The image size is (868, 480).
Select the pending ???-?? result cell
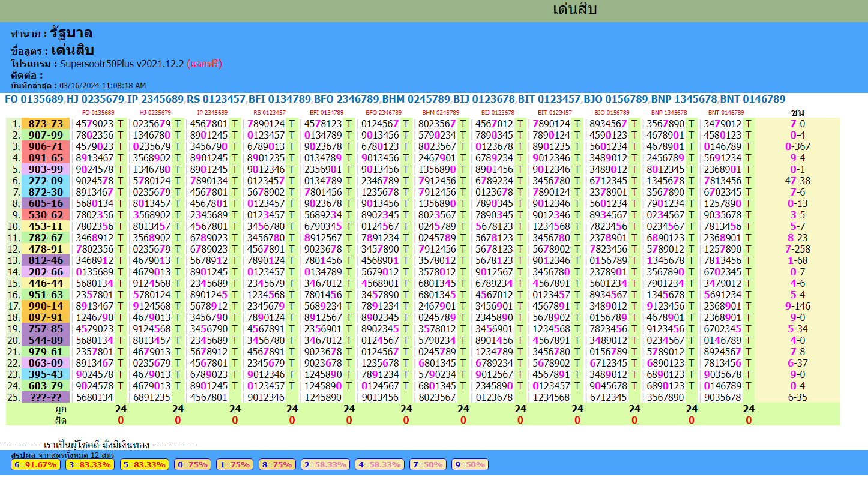point(46,397)
